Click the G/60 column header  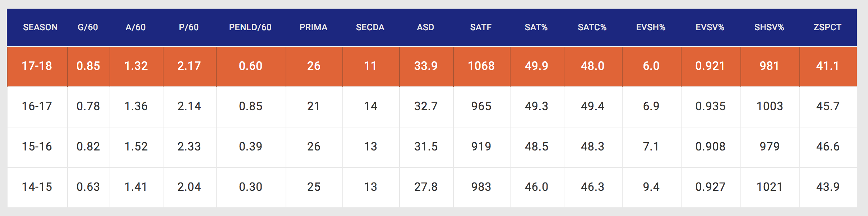tap(88, 27)
